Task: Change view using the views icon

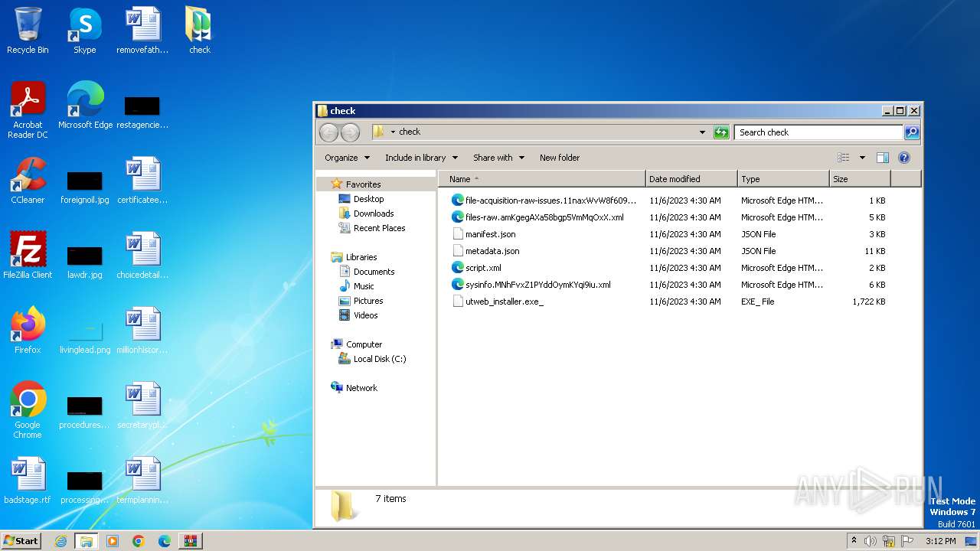Action: [844, 158]
